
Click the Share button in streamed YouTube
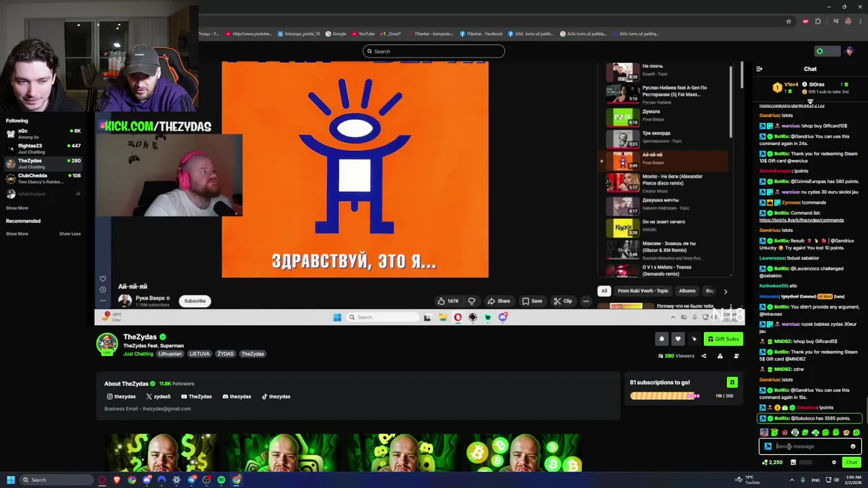(x=499, y=301)
